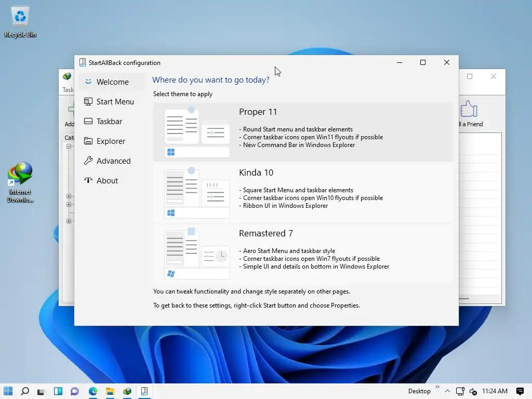Open Recycle Bin desktop icon
This screenshot has width=532, height=399.
pyautogui.click(x=20, y=22)
